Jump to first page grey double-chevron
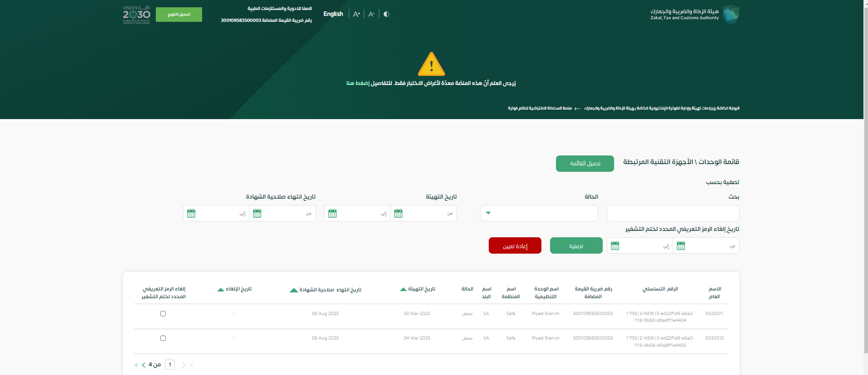Image resolution: width=868 pixels, height=375 pixels. tap(191, 365)
